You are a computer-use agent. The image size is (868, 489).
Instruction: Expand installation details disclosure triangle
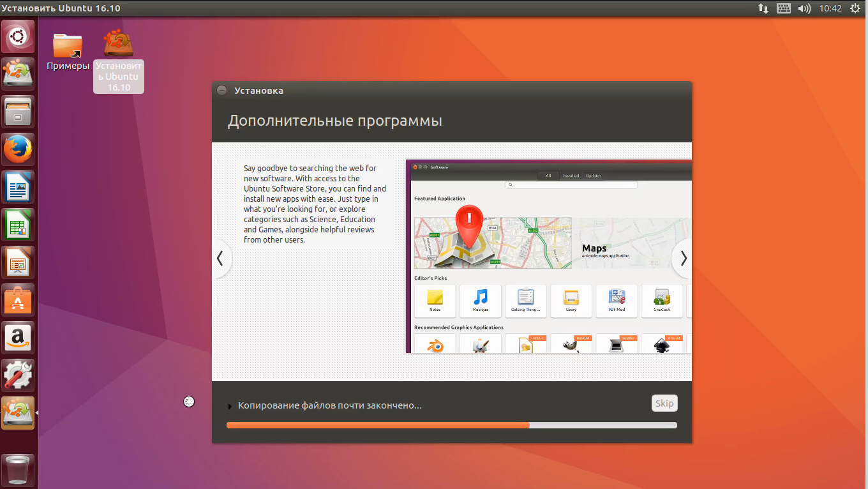coord(230,407)
